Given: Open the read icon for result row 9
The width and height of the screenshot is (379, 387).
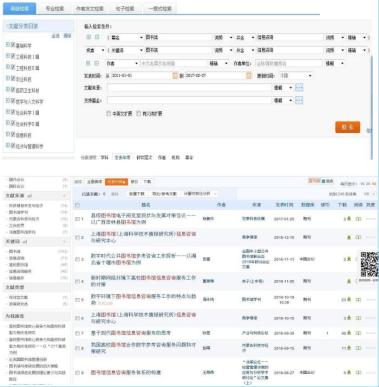Looking at the screenshot, I should (358, 372).
